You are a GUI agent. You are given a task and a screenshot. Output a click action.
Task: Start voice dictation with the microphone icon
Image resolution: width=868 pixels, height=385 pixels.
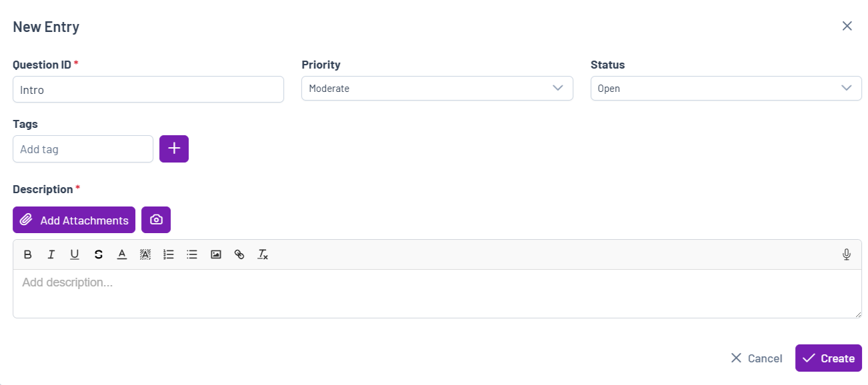(x=847, y=254)
